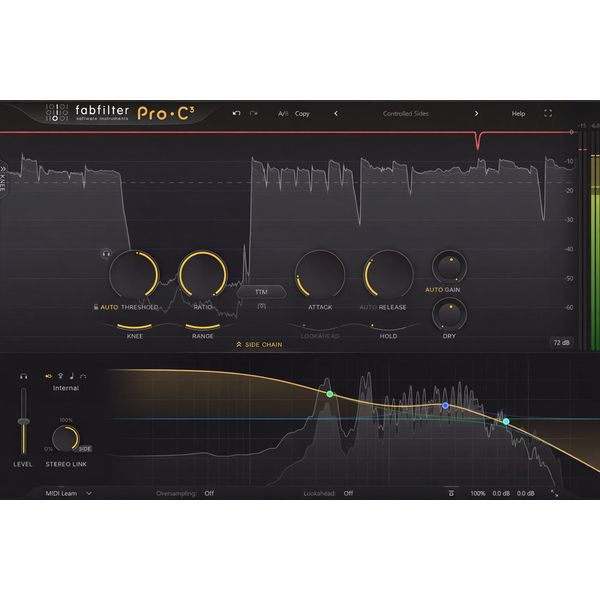600x600 pixels.
Task: Click the undo arrow icon
Action: point(236,113)
